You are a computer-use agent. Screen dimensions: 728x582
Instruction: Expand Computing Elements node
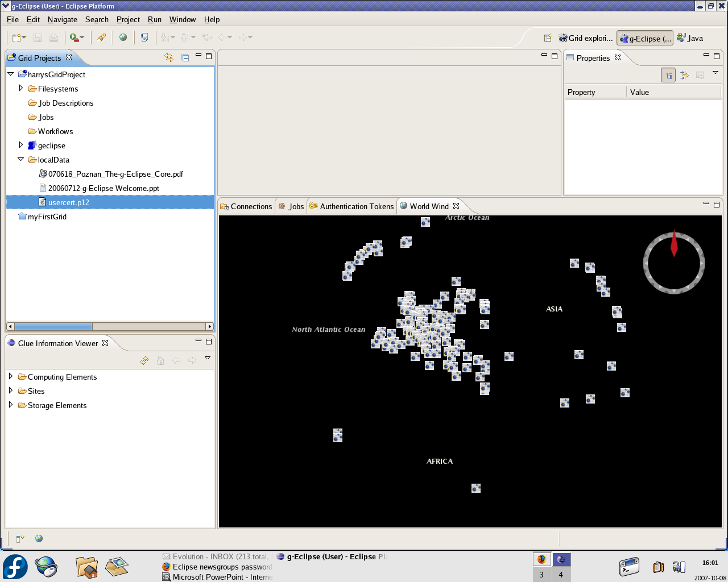10,376
